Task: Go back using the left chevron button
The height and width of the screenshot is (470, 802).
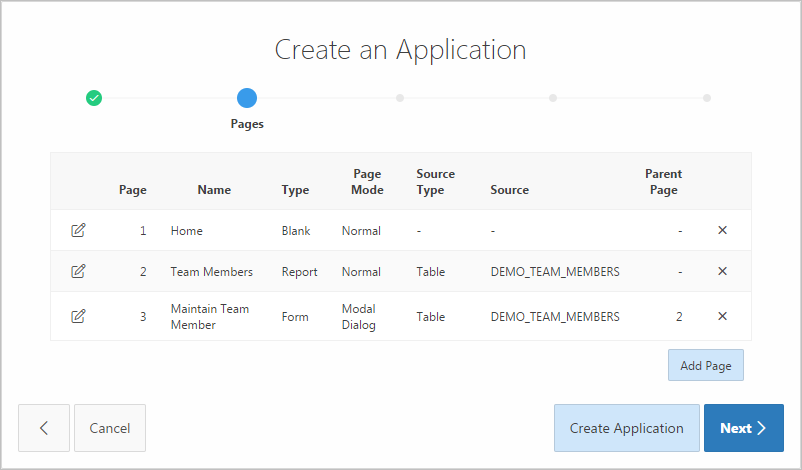Action: tap(44, 428)
